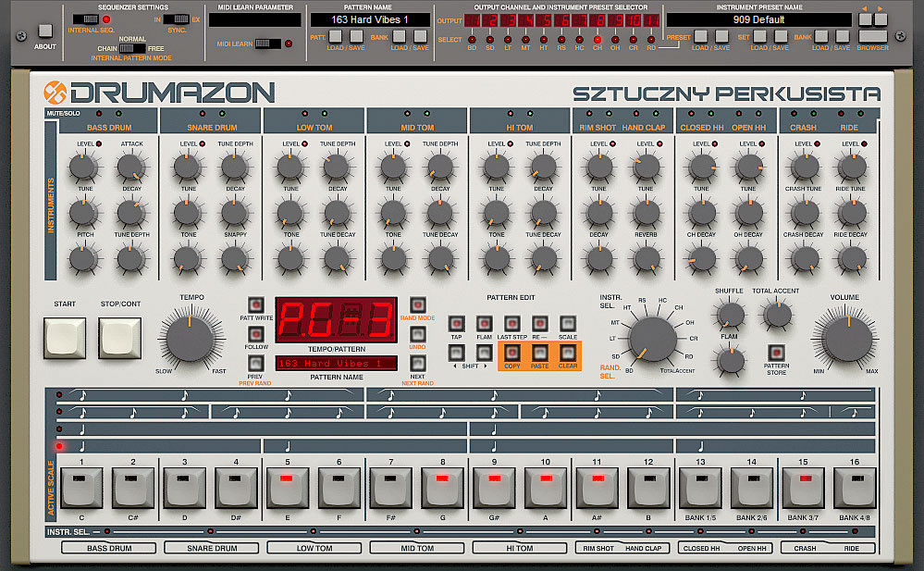Click the orange PASTE button
The width and height of the screenshot is (924, 571).
(x=540, y=353)
